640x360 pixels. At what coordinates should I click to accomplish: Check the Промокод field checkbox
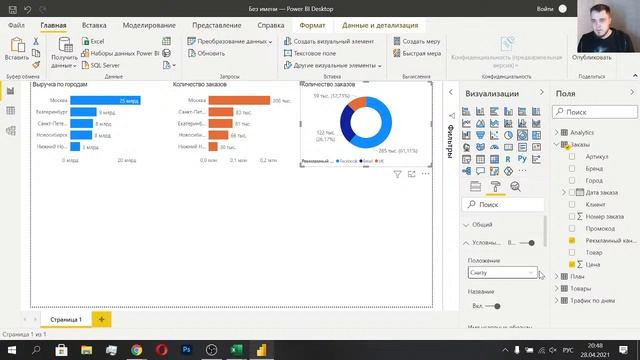tap(572, 228)
